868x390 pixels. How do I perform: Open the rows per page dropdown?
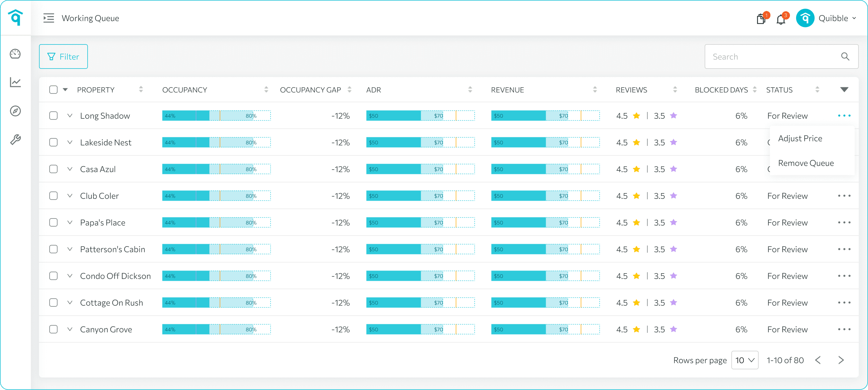(x=745, y=360)
